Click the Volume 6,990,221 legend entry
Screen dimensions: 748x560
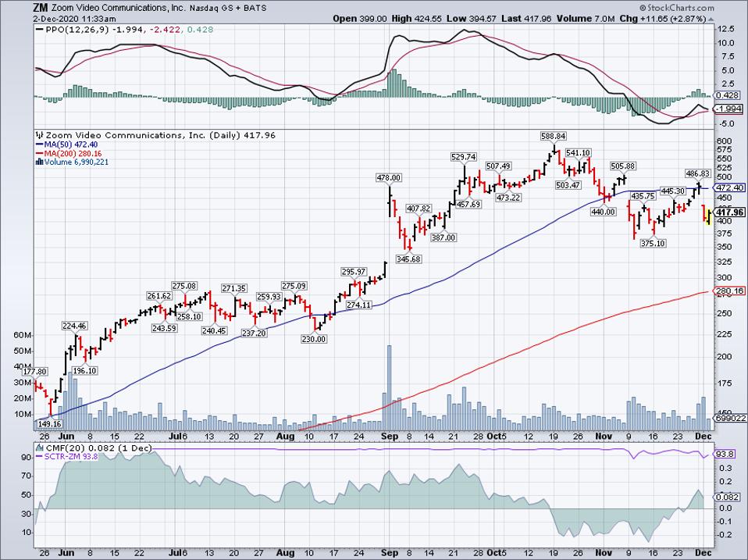(73, 162)
